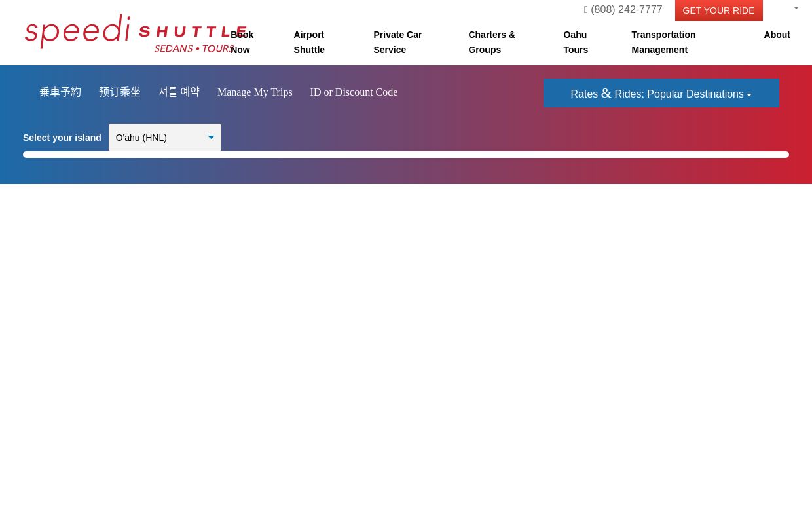Call (808) 242-7777 phone number
The width and height of the screenshot is (812, 524).
click(626, 9)
